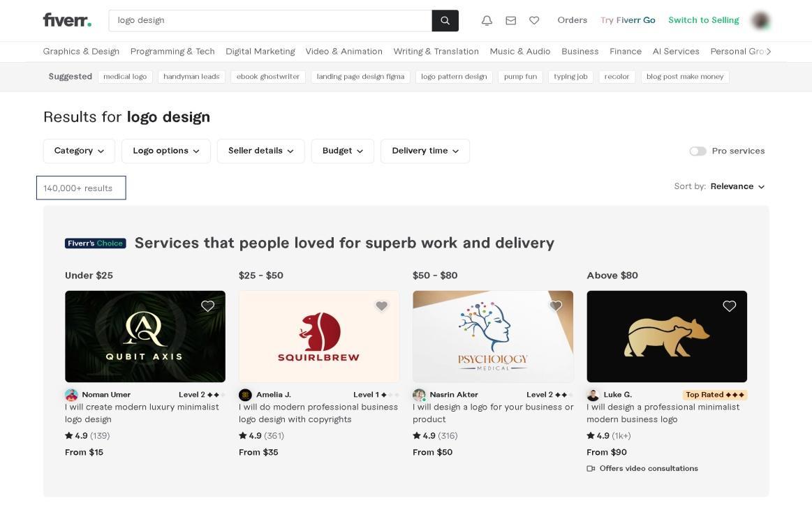The height and width of the screenshot is (519, 812).
Task: Click the search magnifier button
Action: pyautogui.click(x=445, y=21)
